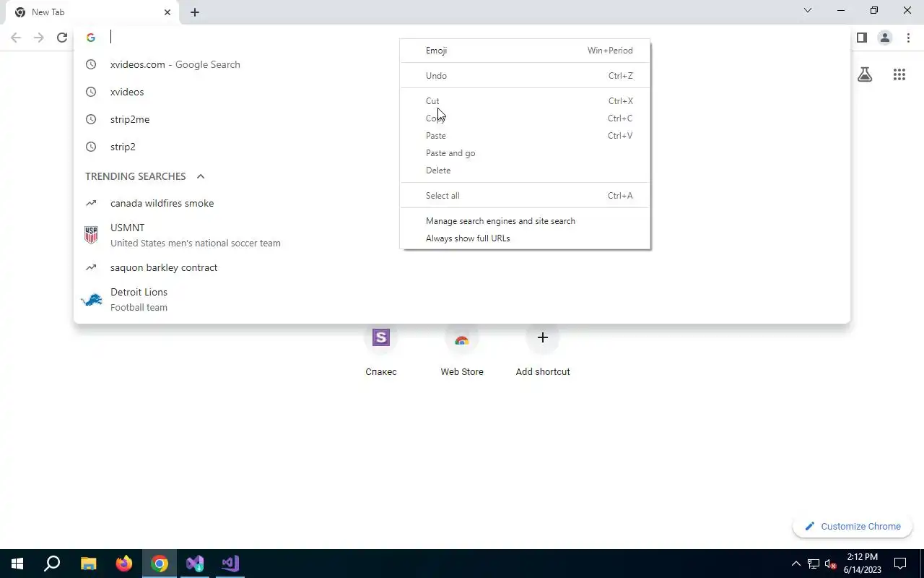Screen dimensions: 924x578
Task: Select canada wildfires smoke trending search
Action: (x=462, y=203)
